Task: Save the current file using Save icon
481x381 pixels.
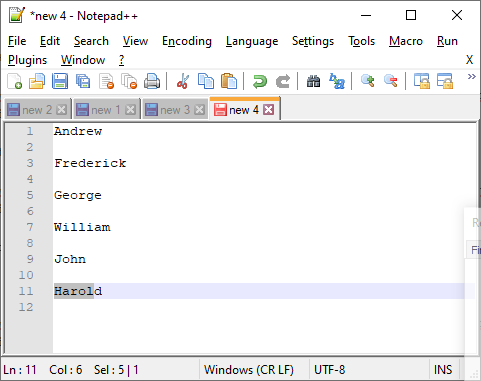Action: pyautogui.click(x=60, y=81)
